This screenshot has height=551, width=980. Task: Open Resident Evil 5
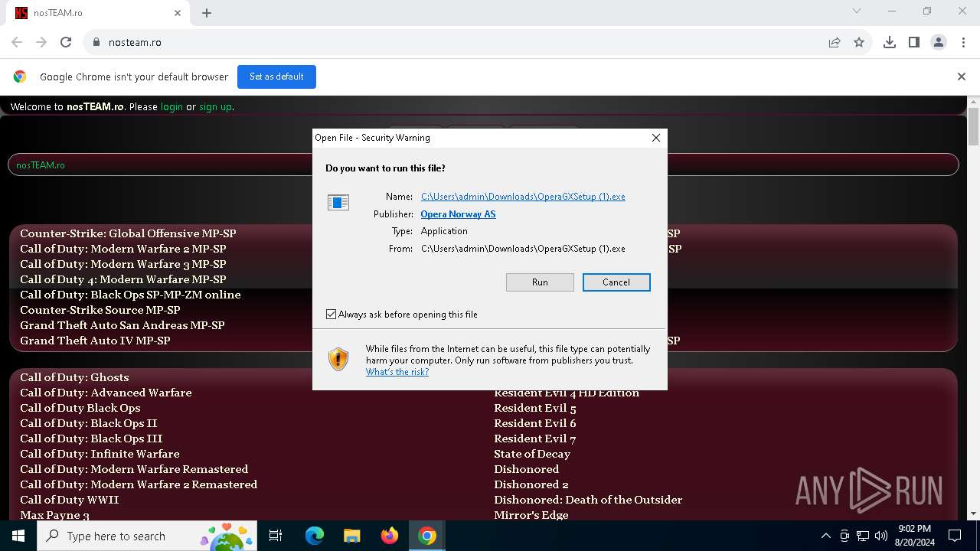(535, 408)
